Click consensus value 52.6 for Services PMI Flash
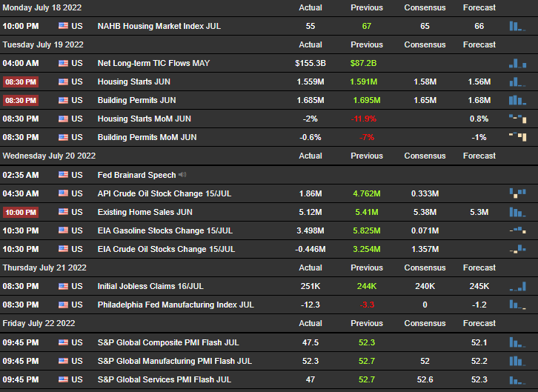538x392 pixels. coord(425,379)
